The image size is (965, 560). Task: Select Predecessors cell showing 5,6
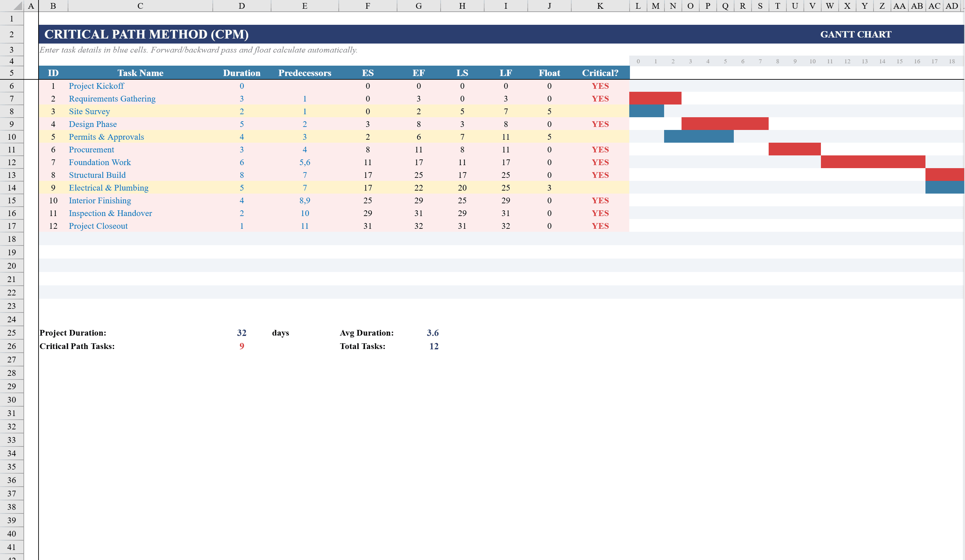pyautogui.click(x=305, y=162)
